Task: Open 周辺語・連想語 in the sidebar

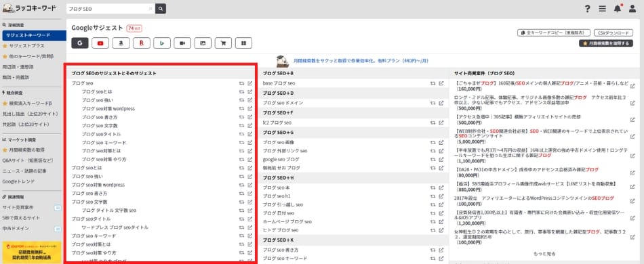Action: 18,67
